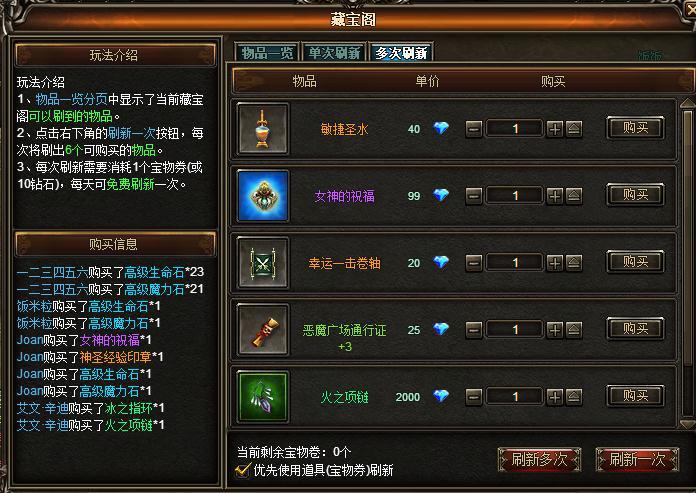
Task: Switch to the 物品一览 tab
Action: tap(267, 53)
